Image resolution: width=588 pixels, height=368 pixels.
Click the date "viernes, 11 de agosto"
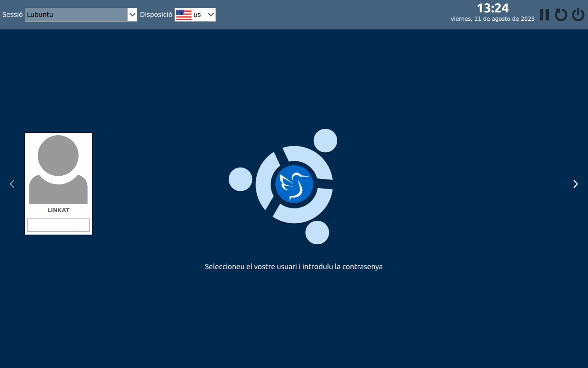click(x=492, y=19)
